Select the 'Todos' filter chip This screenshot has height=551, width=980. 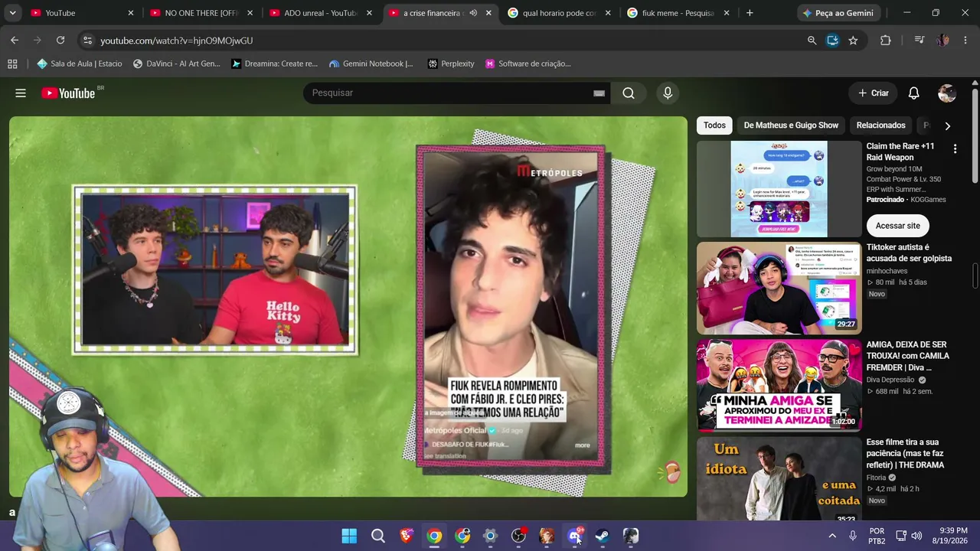coord(714,126)
